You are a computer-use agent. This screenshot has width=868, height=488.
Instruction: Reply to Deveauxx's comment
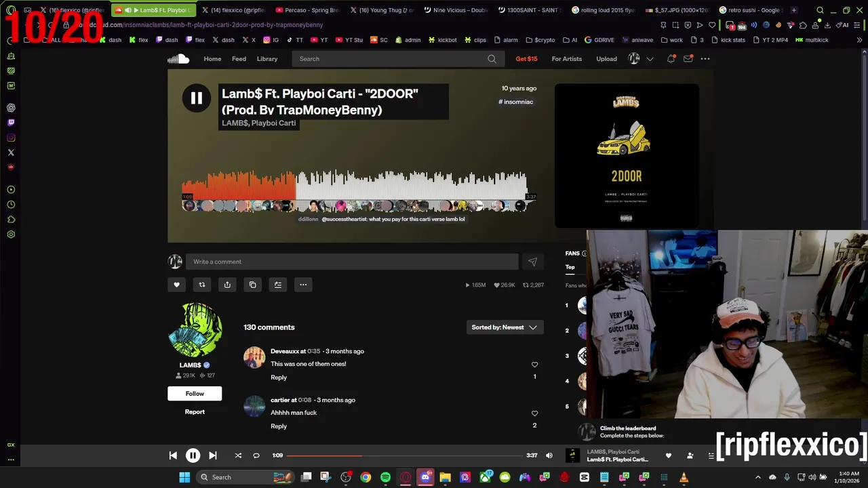(x=279, y=378)
